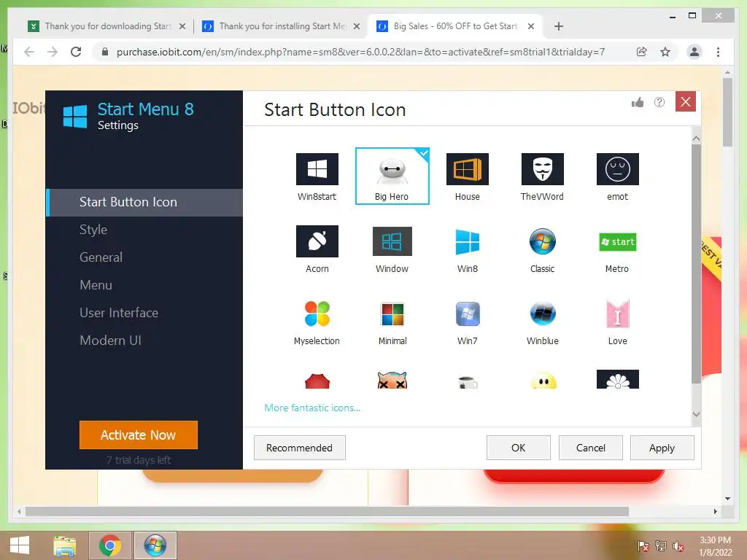This screenshot has height=560, width=747.
Task: Go to General settings
Action: 145,257
